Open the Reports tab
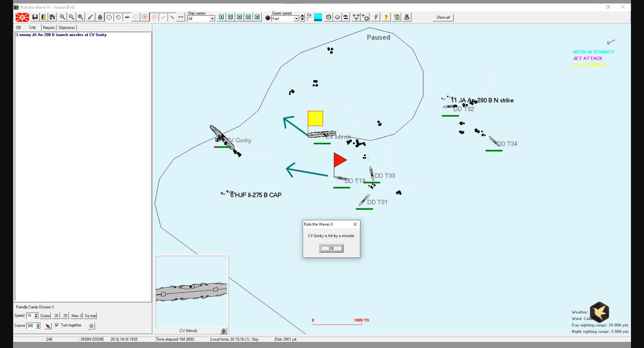Screen dimensions: 644x348 [49, 28]
